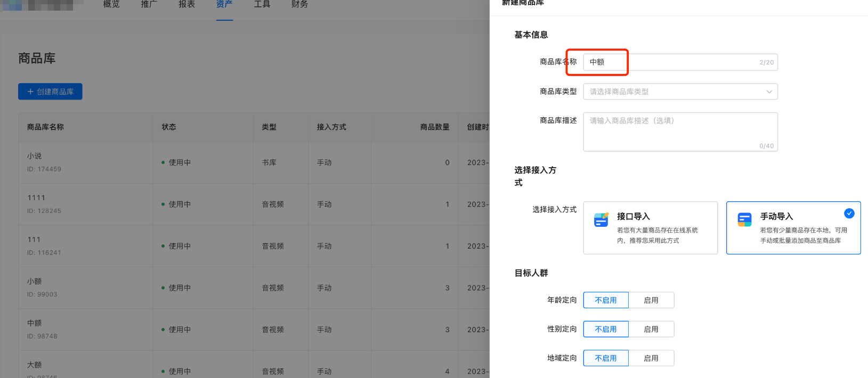Click the 111 product library name
The image size is (868, 378).
coord(34,240)
